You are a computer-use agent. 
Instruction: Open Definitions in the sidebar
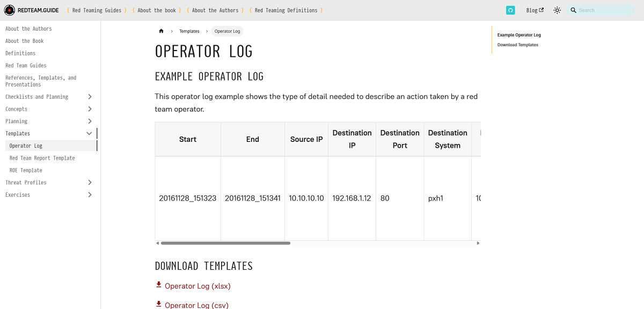[20, 53]
